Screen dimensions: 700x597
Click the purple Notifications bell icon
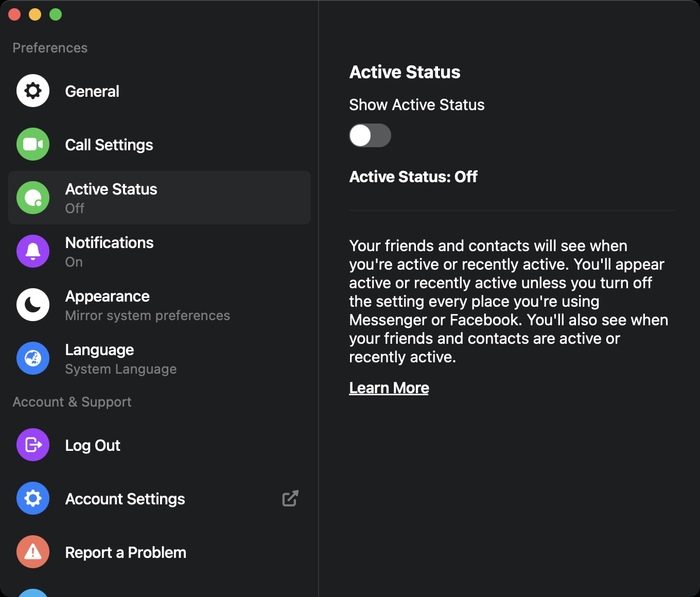tap(33, 252)
